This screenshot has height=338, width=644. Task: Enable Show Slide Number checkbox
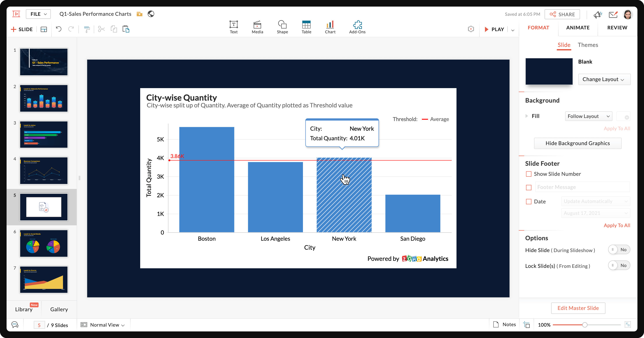click(529, 174)
